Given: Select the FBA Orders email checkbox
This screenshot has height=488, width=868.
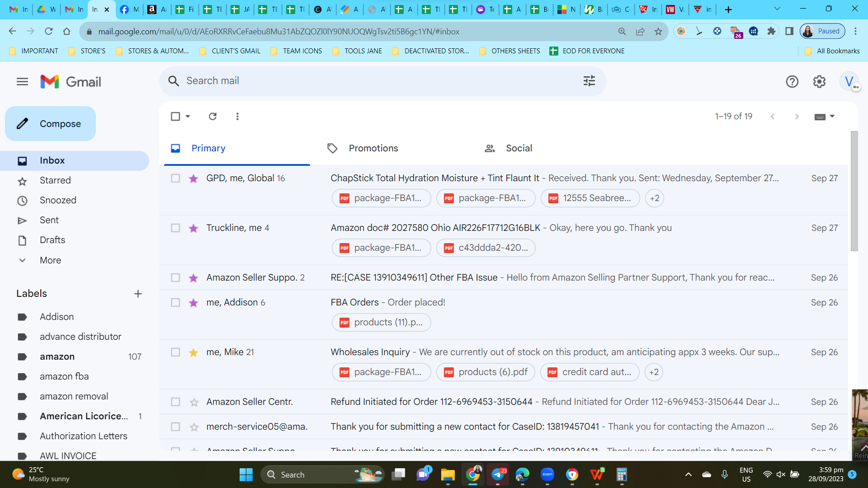Looking at the screenshot, I should [x=175, y=303].
